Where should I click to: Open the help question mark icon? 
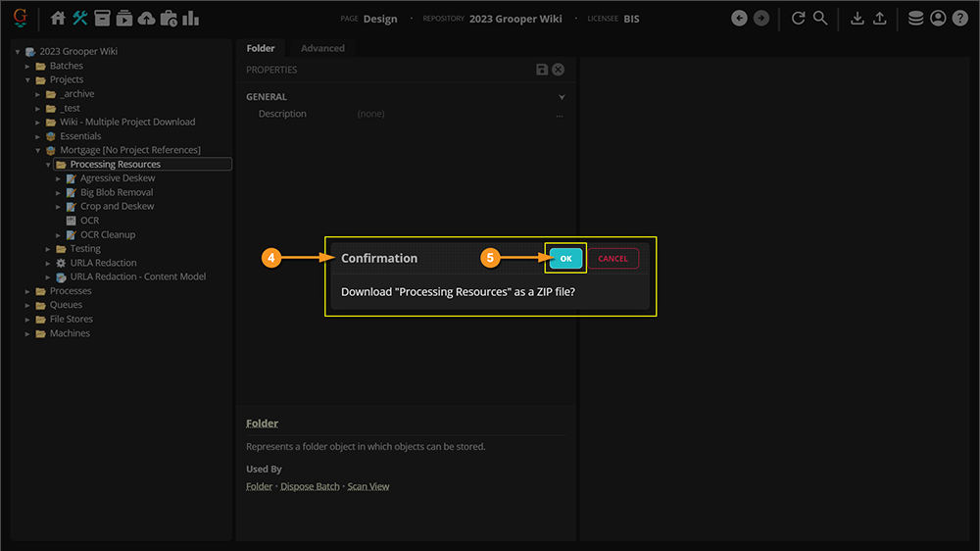[x=960, y=18]
